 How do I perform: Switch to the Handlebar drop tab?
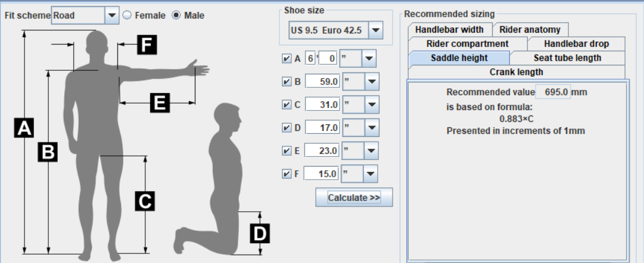[x=576, y=43]
